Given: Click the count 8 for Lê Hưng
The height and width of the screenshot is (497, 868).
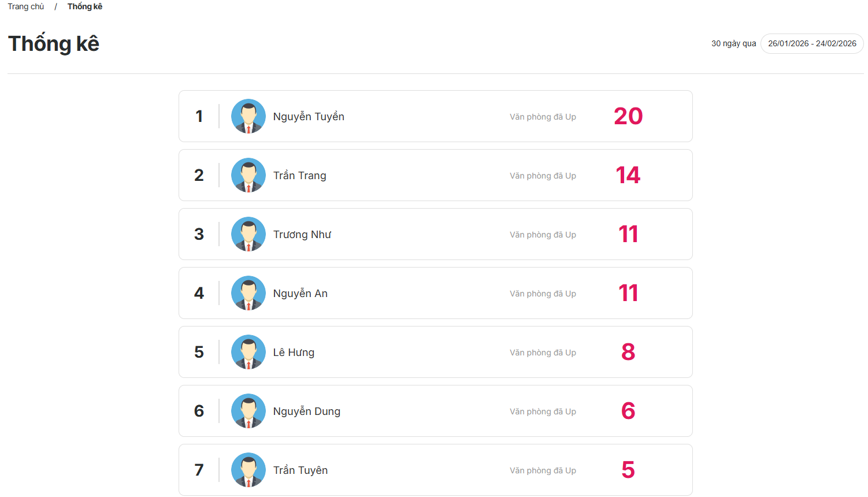Looking at the screenshot, I should [628, 352].
